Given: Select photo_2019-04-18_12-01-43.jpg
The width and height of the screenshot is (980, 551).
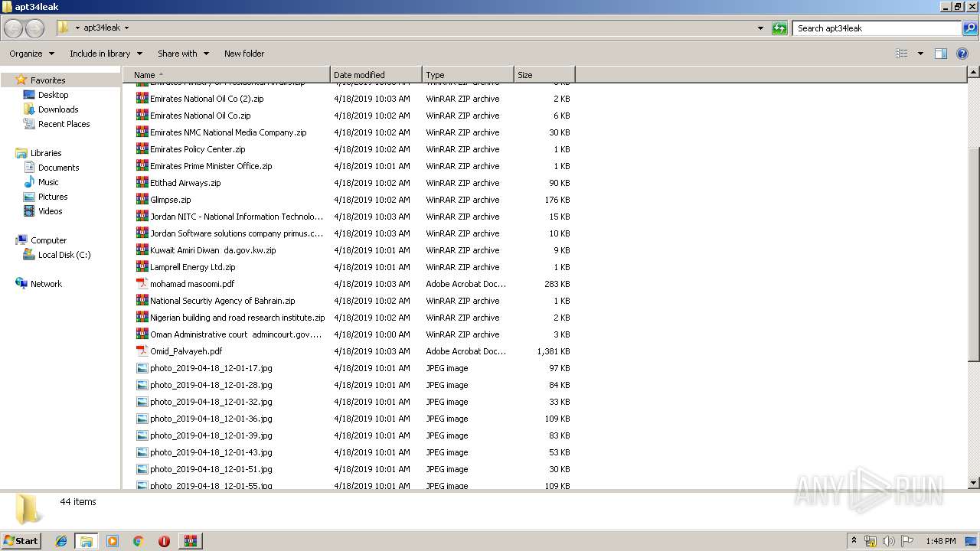Looking at the screenshot, I should (x=211, y=452).
